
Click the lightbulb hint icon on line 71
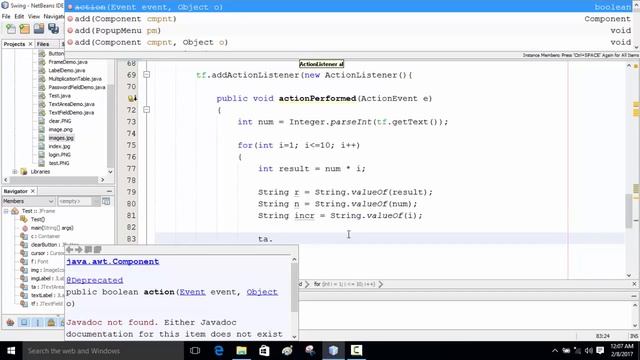(132, 98)
